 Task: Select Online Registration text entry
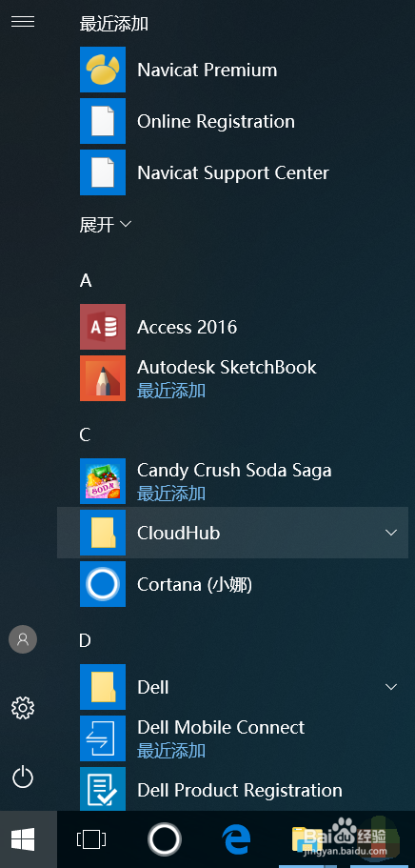point(216,122)
